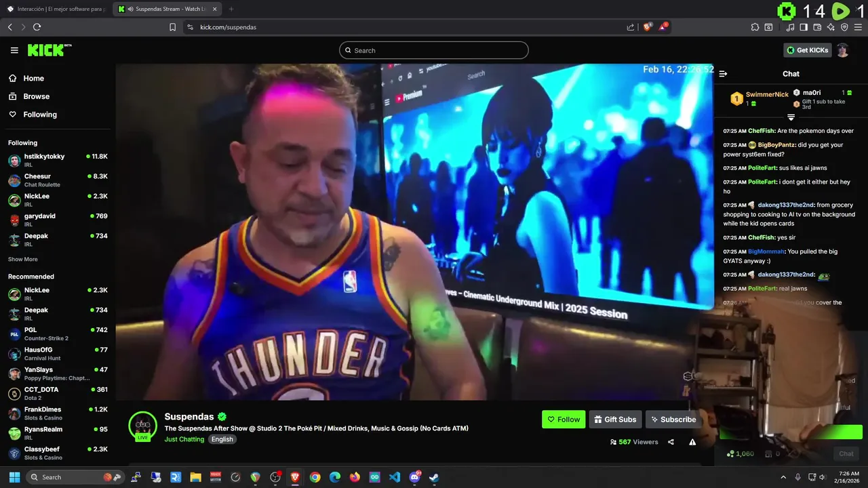Open CCT_DOTA recommended channel
This screenshot has height=488, width=868.
coord(58,393)
